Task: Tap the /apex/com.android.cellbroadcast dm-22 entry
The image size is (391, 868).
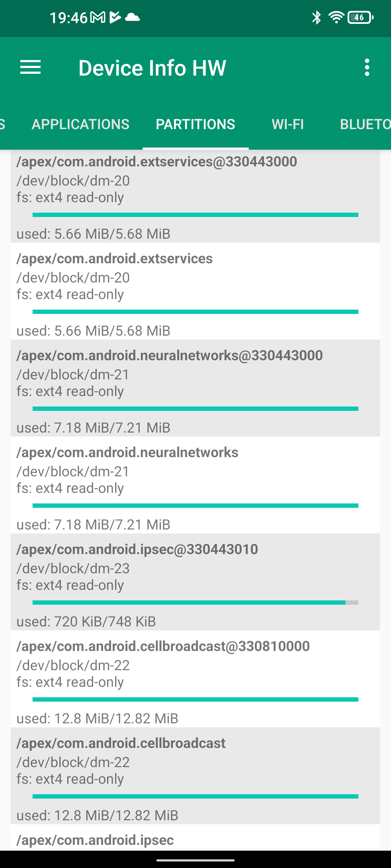Action: click(x=195, y=775)
